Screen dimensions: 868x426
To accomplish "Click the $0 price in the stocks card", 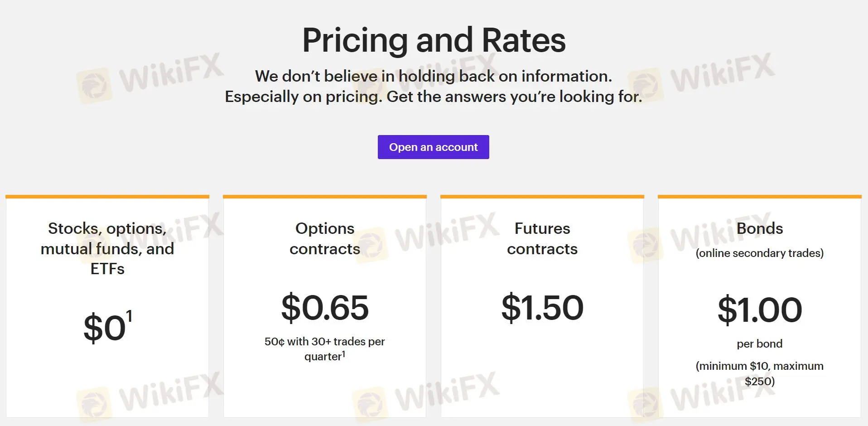I will click(104, 328).
